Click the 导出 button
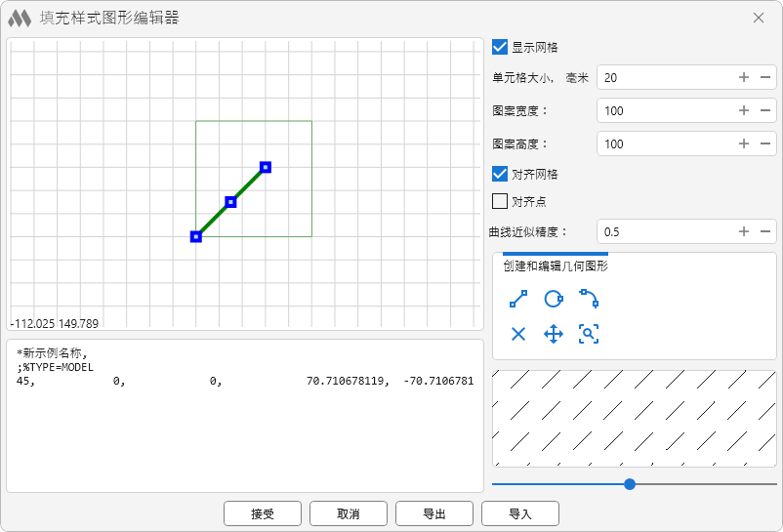Image resolution: width=783 pixels, height=532 pixels. click(x=434, y=513)
